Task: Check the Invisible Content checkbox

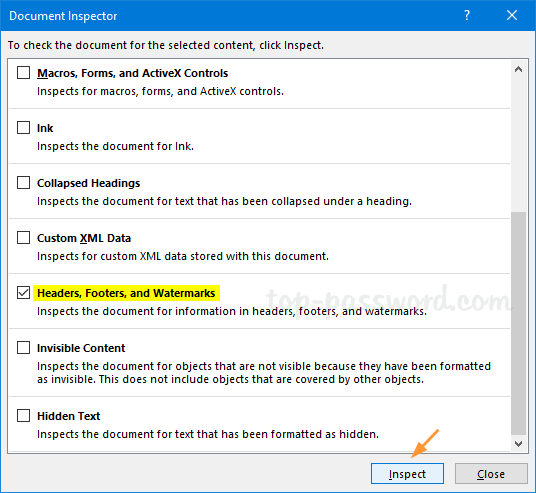Action: click(24, 348)
